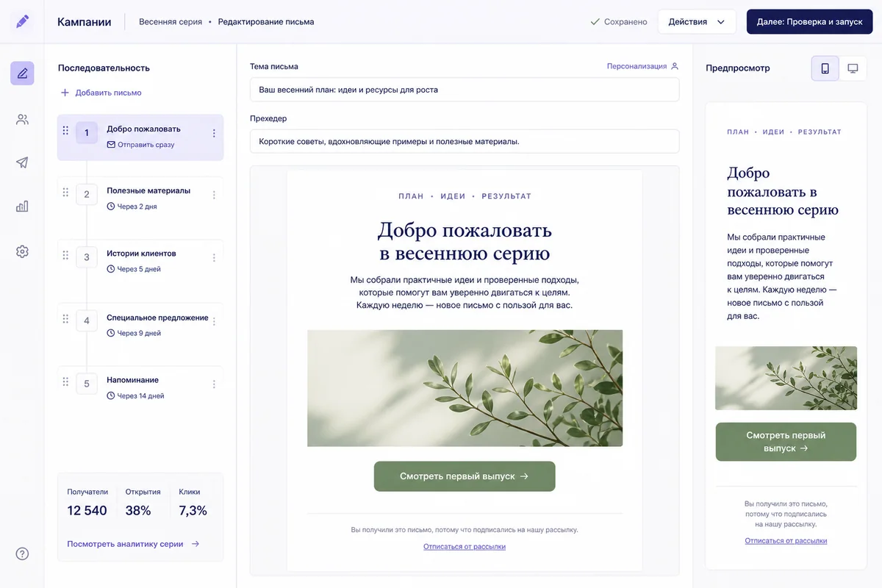Open options menu for Напоминание email
The image size is (882, 588).
214,384
